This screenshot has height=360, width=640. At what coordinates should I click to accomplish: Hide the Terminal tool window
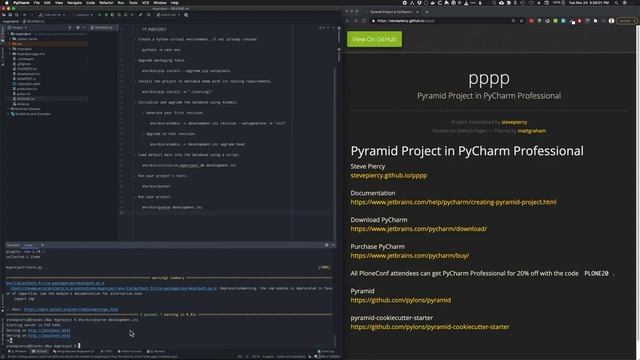click(333, 245)
